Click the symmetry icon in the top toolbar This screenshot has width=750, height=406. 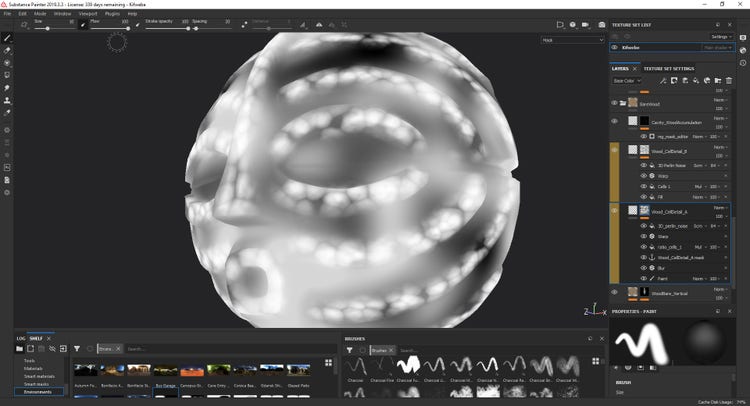(319, 25)
